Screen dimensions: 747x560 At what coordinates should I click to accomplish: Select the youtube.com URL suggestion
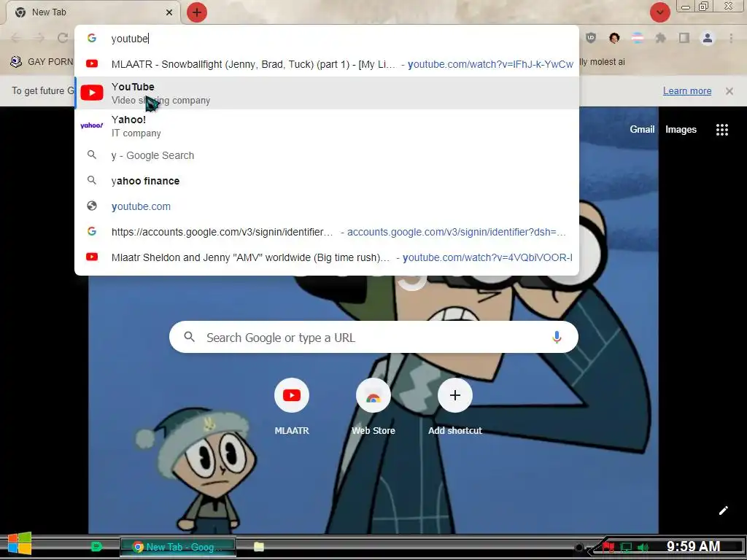327,206
